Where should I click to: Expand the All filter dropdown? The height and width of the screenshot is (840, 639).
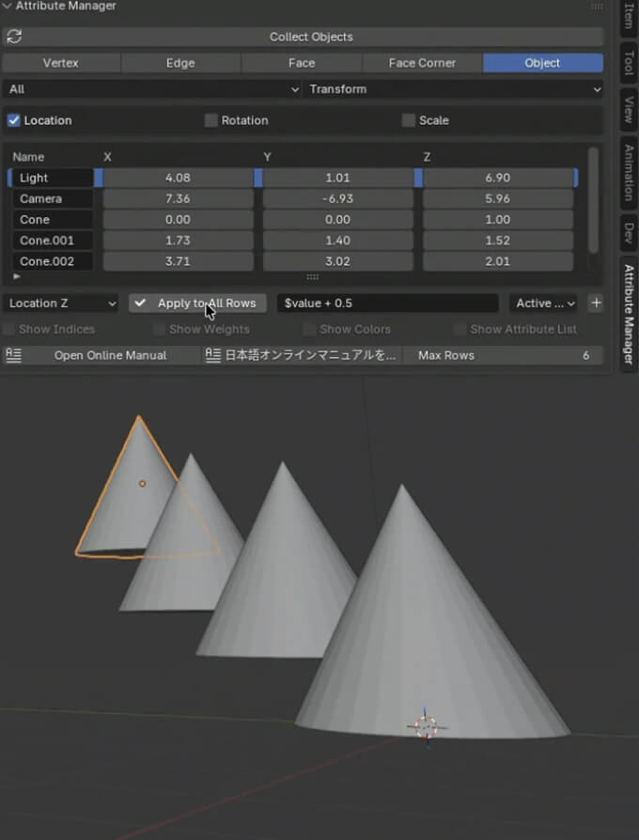pos(152,89)
